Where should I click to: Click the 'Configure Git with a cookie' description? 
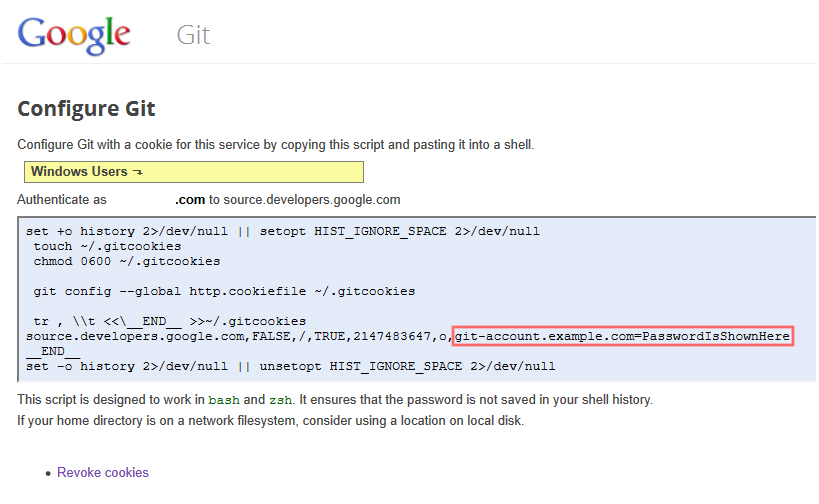276,145
